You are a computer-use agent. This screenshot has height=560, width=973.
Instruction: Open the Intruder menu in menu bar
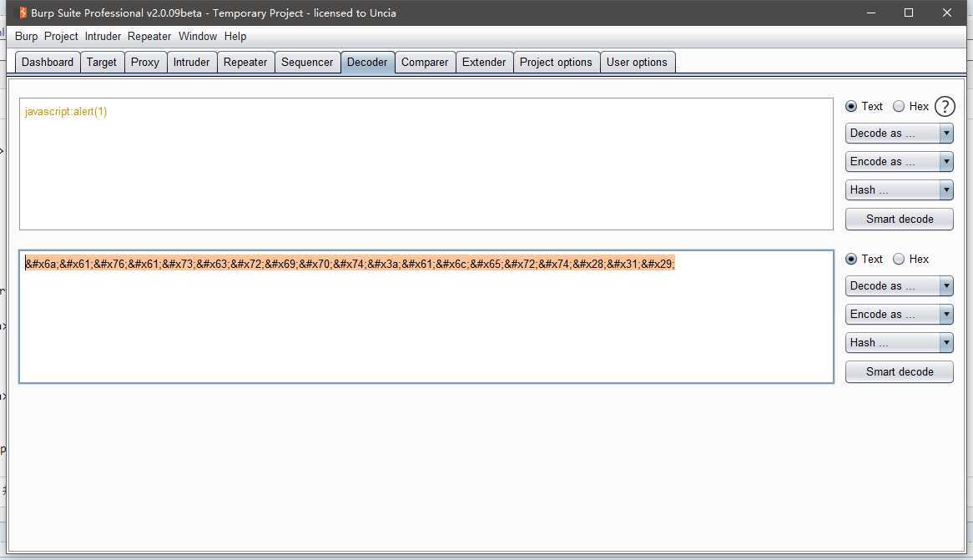click(x=103, y=37)
